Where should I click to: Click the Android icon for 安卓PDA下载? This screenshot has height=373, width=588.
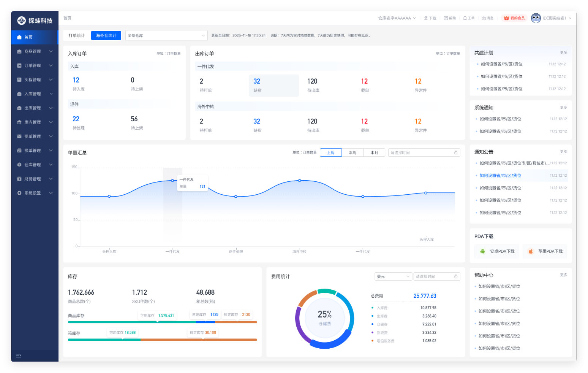pos(483,251)
